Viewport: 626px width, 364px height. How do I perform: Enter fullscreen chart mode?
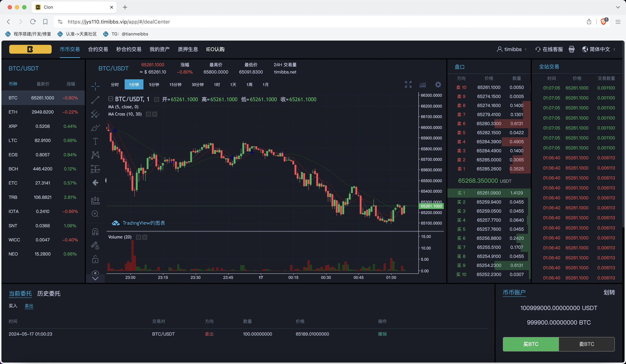(x=408, y=85)
